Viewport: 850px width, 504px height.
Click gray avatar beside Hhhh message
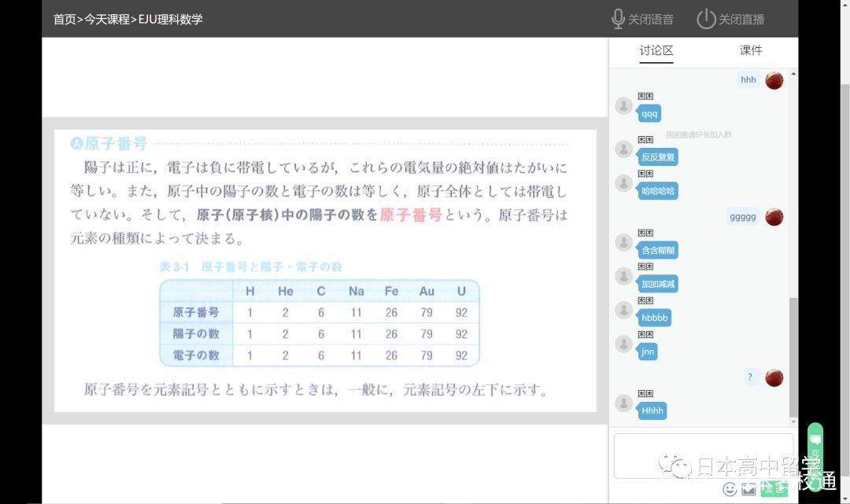[624, 403]
